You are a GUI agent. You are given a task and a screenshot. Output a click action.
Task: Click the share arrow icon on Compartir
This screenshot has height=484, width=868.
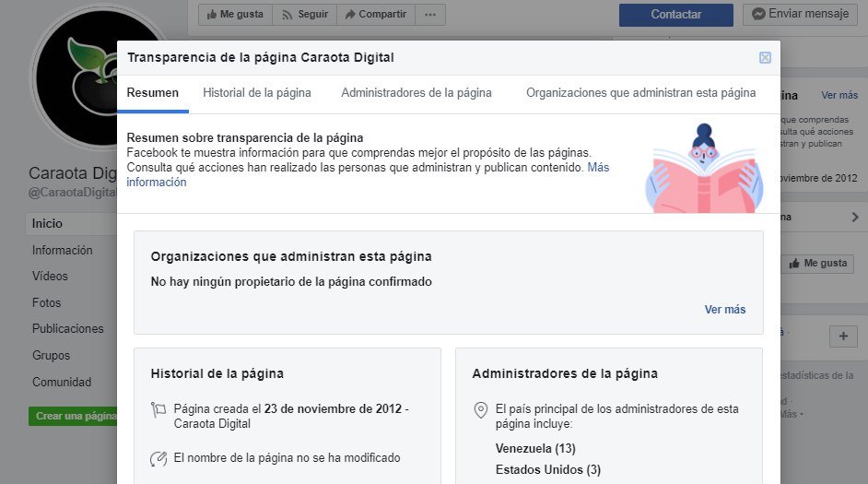click(x=350, y=15)
